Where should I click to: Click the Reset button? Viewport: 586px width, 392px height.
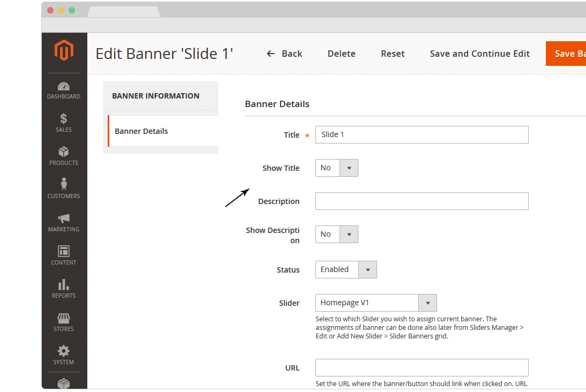coord(393,54)
